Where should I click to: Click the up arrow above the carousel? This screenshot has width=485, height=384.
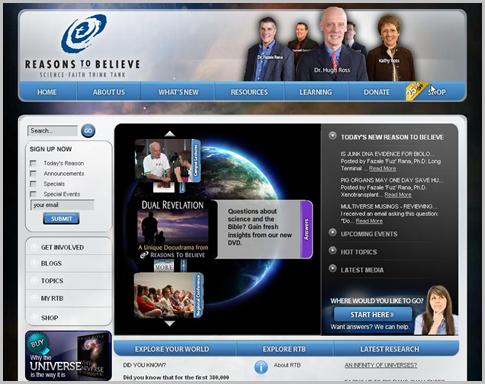(170, 134)
